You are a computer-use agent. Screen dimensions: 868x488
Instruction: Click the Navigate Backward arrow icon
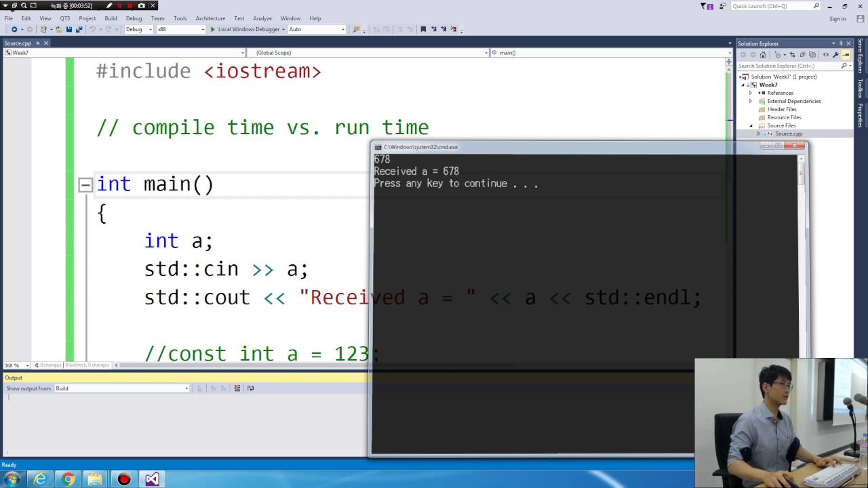[x=14, y=29]
